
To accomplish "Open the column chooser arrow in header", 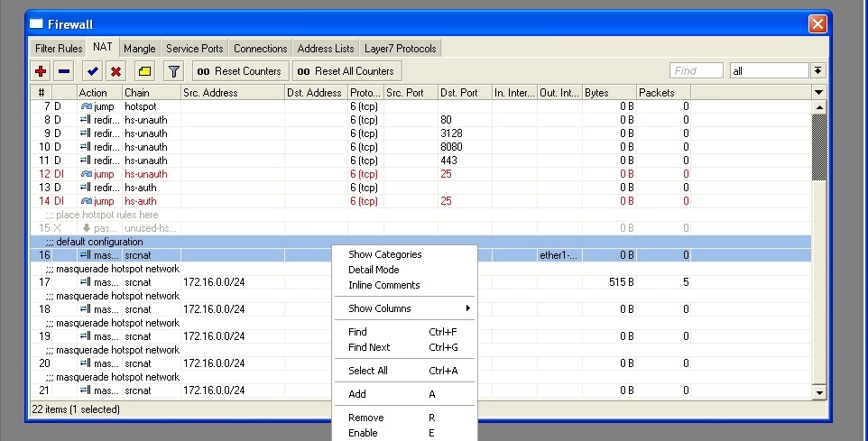I will (818, 92).
